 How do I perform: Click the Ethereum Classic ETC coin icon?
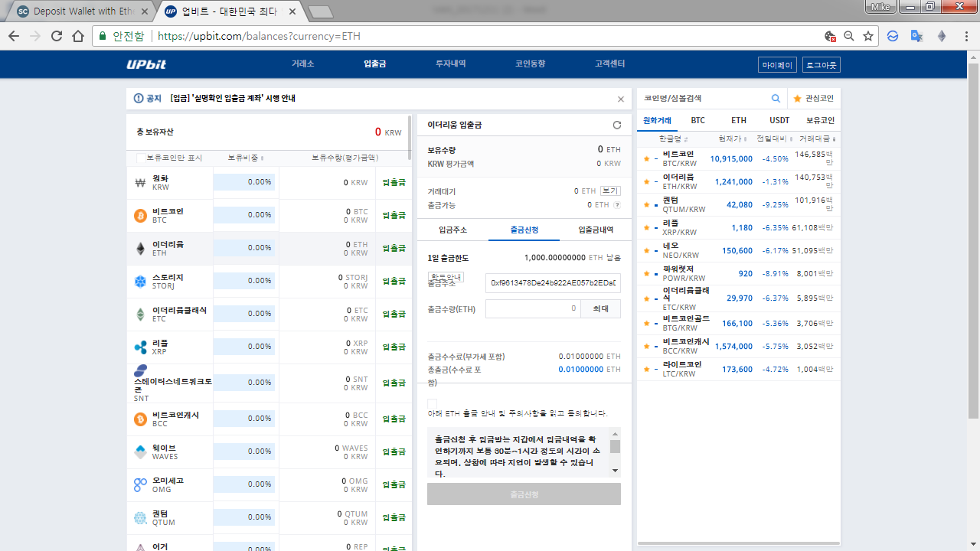140,315
